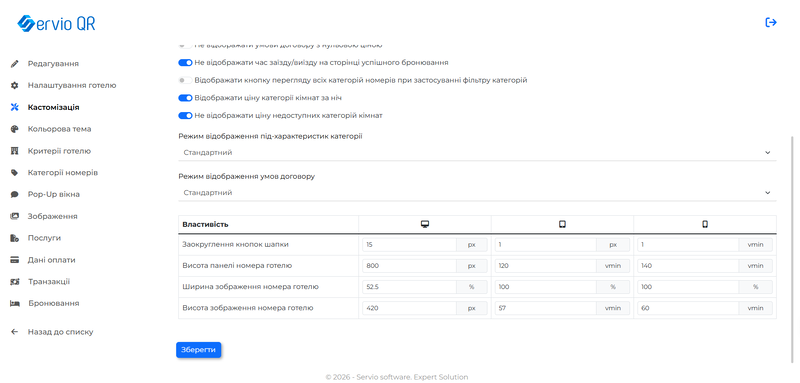Click the services icon beside Послуги
The image size is (800, 383).
point(14,238)
